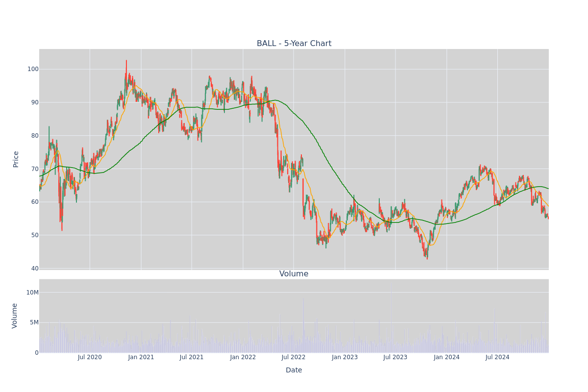Click the lowest price candle near 43
Image resolution: width=588 pixels, height=392 pixels.
(x=427, y=254)
